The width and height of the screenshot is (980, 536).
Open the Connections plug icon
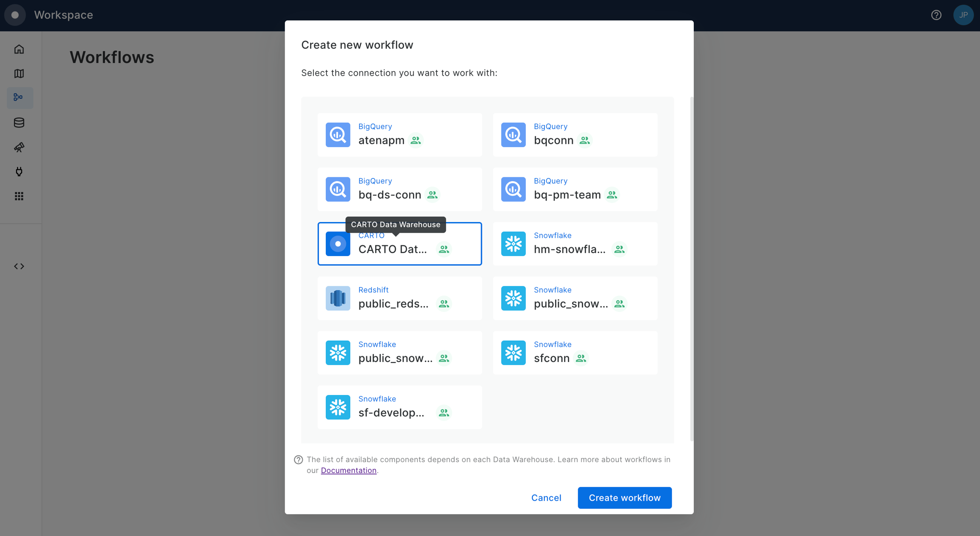coord(19,171)
